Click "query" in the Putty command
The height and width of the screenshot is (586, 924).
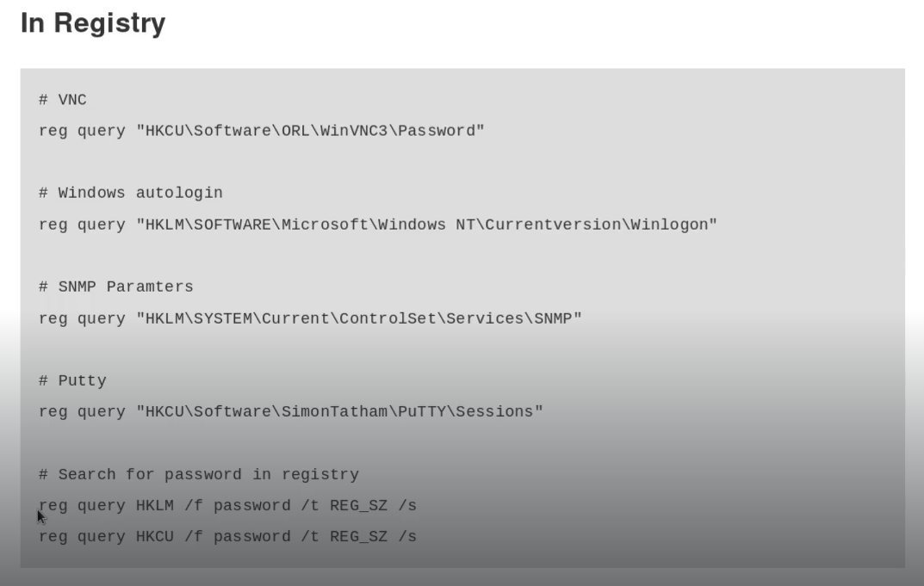(x=102, y=411)
